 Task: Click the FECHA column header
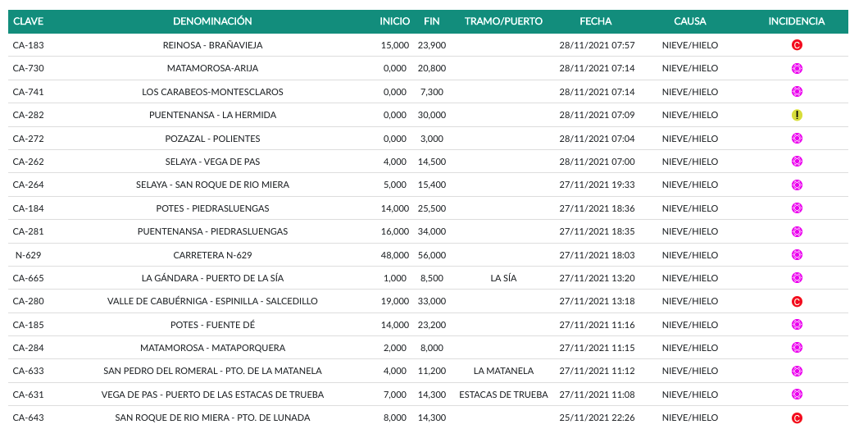tap(595, 21)
